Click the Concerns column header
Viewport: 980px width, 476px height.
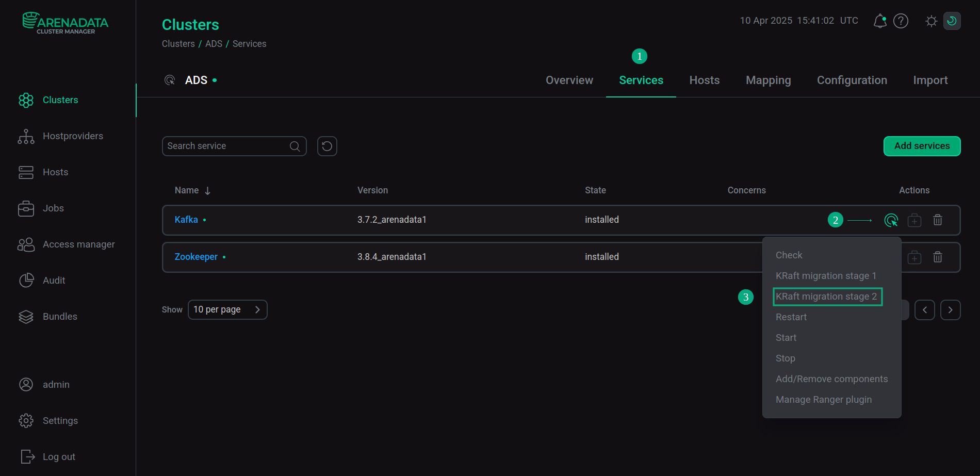[746, 190]
